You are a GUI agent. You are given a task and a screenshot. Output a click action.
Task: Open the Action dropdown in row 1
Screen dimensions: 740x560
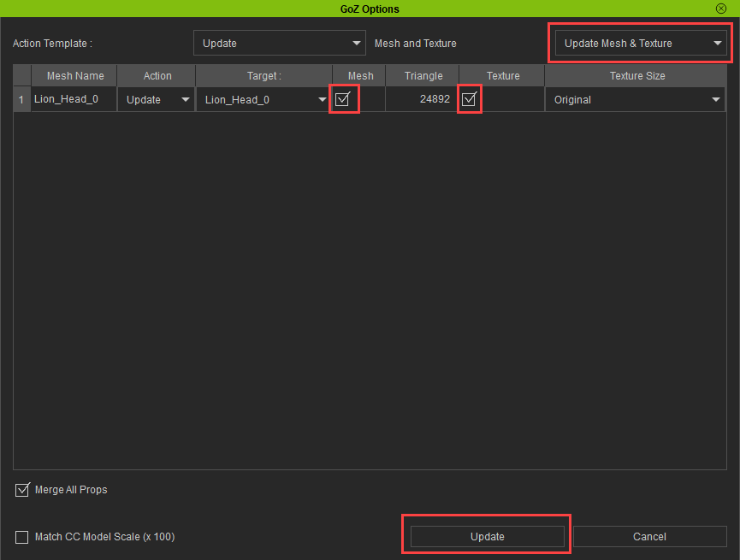(157, 100)
